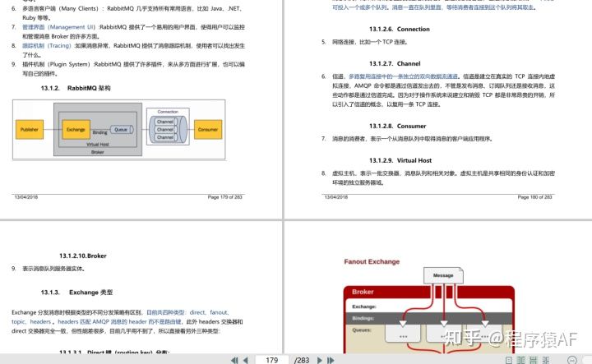Click the Queue shape in the diagram

[x=122, y=129]
